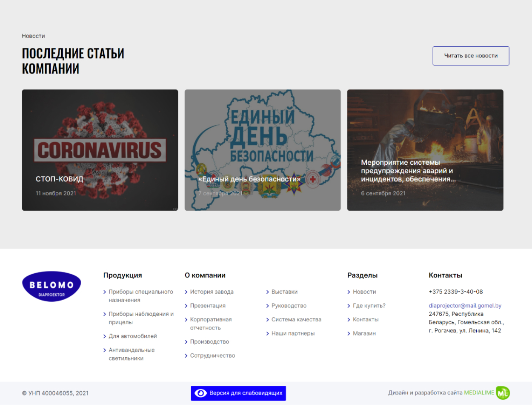The image size is (532, 407).
Task: Go to 'Для автомобилей' products link
Action: coord(133,336)
